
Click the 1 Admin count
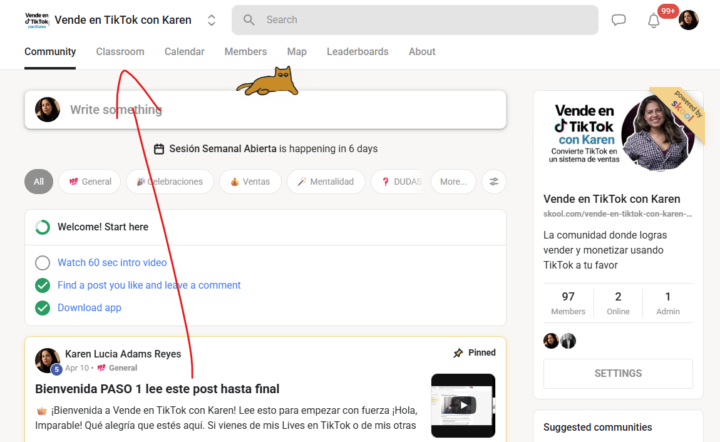tap(668, 303)
